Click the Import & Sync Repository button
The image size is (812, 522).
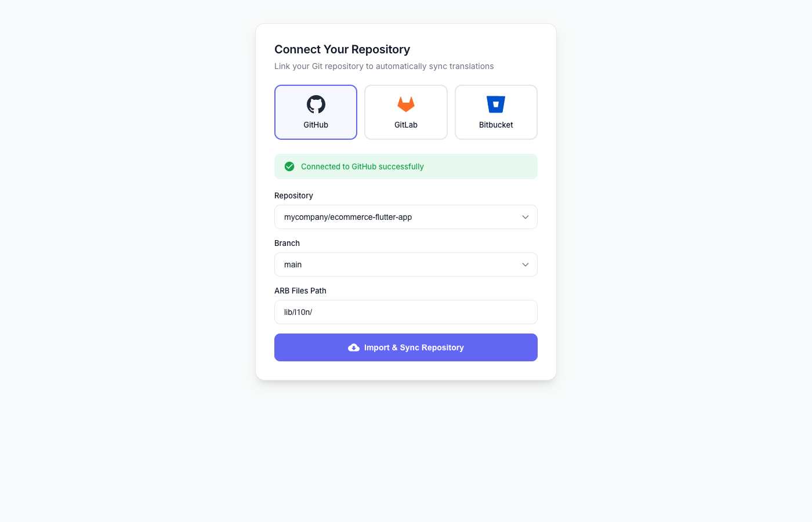point(405,347)
